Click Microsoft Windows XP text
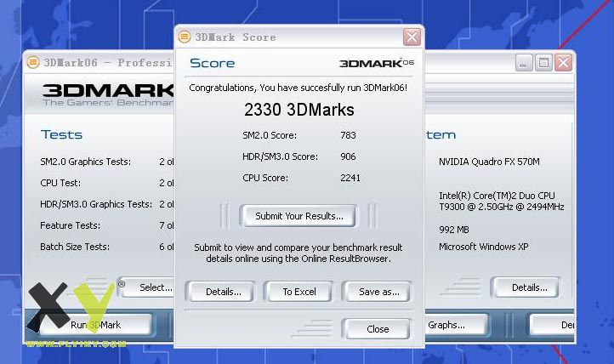The height and width of the screenshot is (364, 614). click(484, 247)
